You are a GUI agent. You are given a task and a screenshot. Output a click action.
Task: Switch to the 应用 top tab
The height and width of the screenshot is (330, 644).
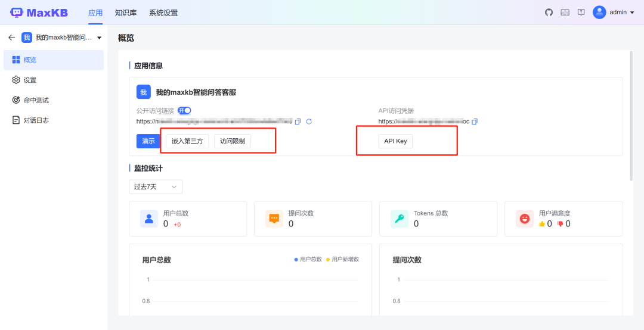tap(95, 13)
